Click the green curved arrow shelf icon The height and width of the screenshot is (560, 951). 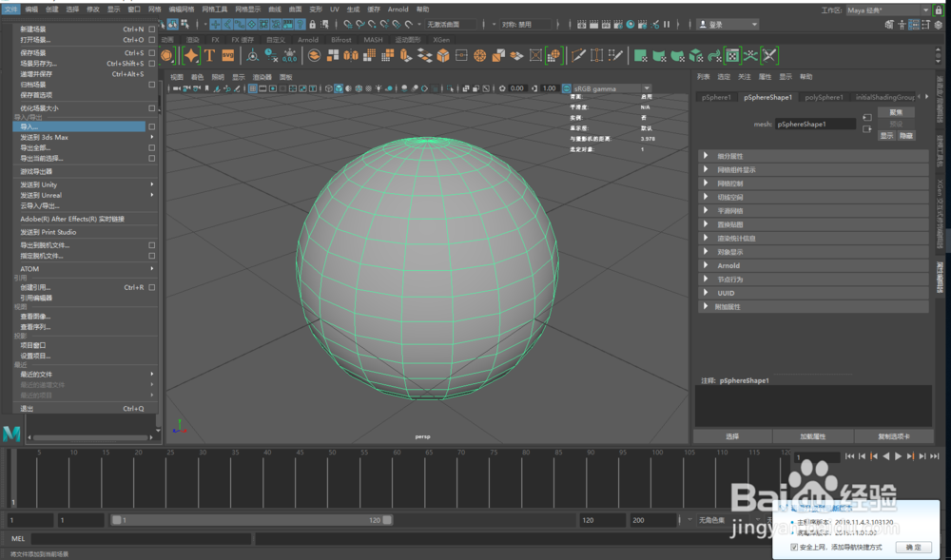pyautogui.click(x=714, y=56)
